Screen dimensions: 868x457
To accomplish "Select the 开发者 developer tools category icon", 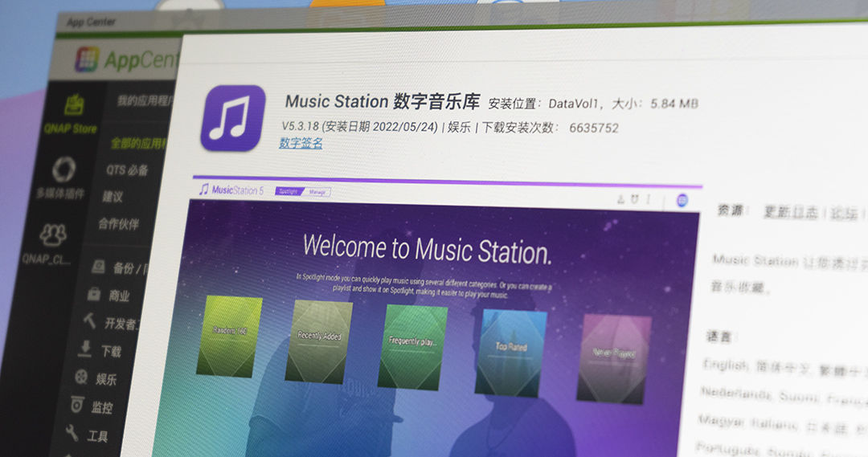I will pyautogui.click(x=90, y=320).
